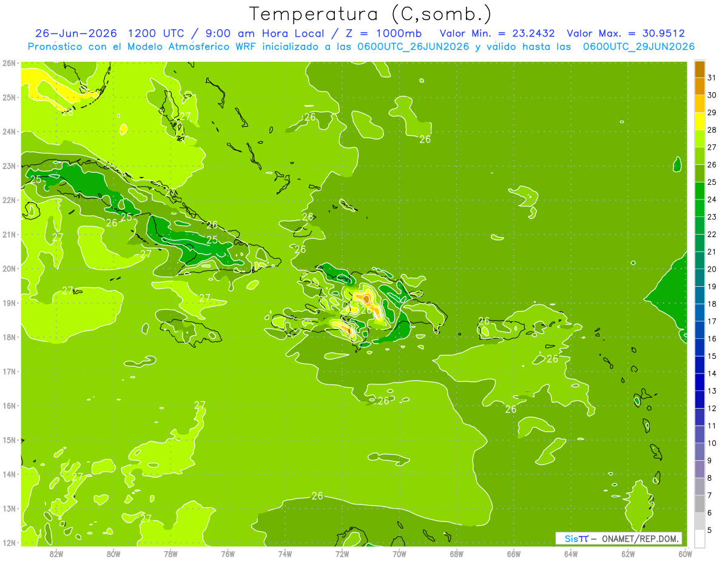The height and width of the screenshot is (562, 728).
Task: Click the color scale value '17'
Action: (712, 321)
